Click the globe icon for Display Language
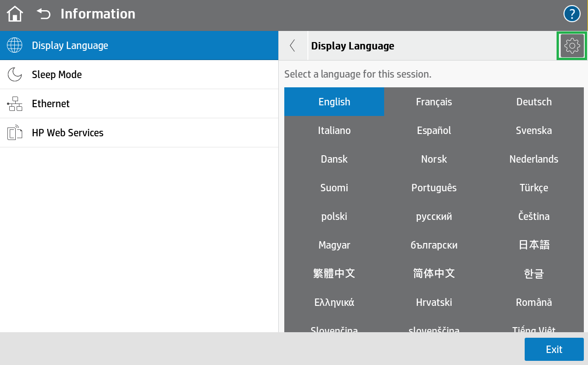The image size is (588, 365). point(15,45)
